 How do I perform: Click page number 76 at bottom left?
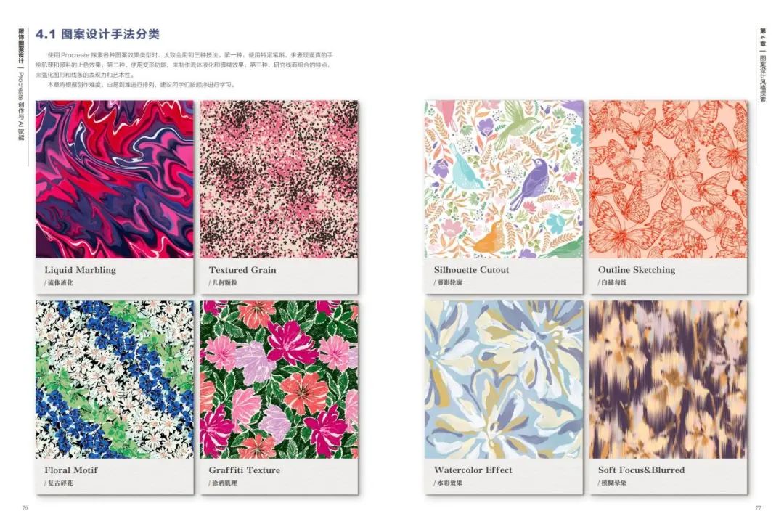25,507
